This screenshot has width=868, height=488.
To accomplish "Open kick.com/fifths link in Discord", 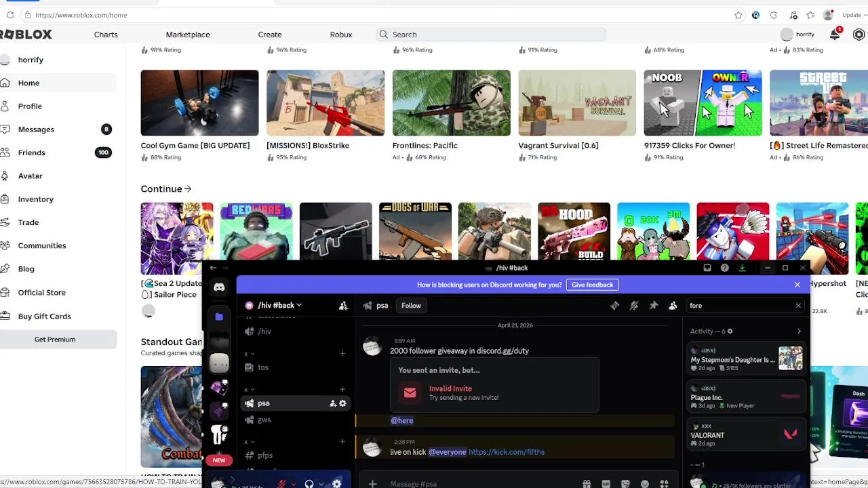I will click(507, 452).
